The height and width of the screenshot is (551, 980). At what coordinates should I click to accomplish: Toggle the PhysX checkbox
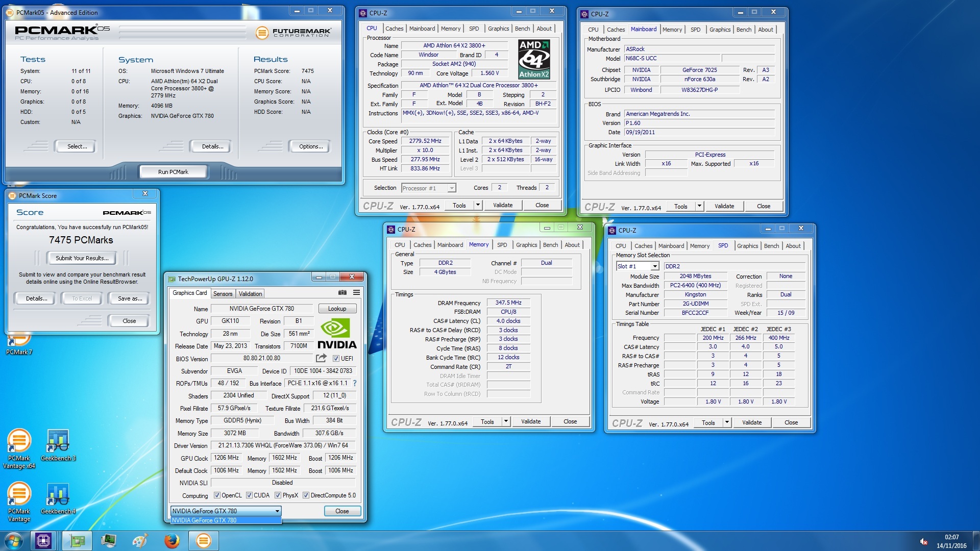(x=278, y=495)
